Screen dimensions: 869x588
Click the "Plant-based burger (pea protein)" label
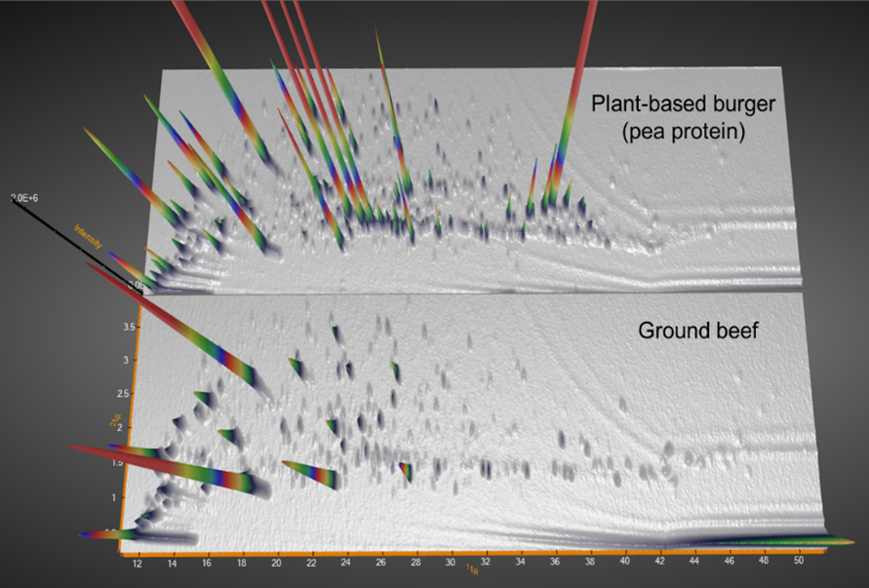667,117
